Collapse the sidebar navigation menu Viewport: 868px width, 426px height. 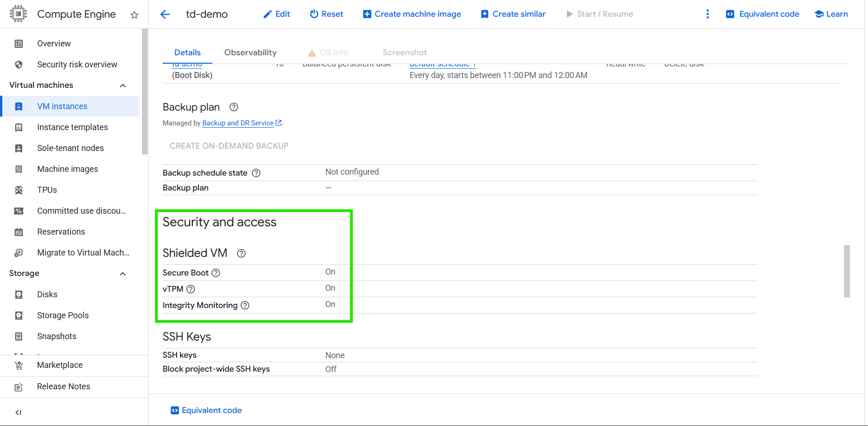(x=19, y=413)
